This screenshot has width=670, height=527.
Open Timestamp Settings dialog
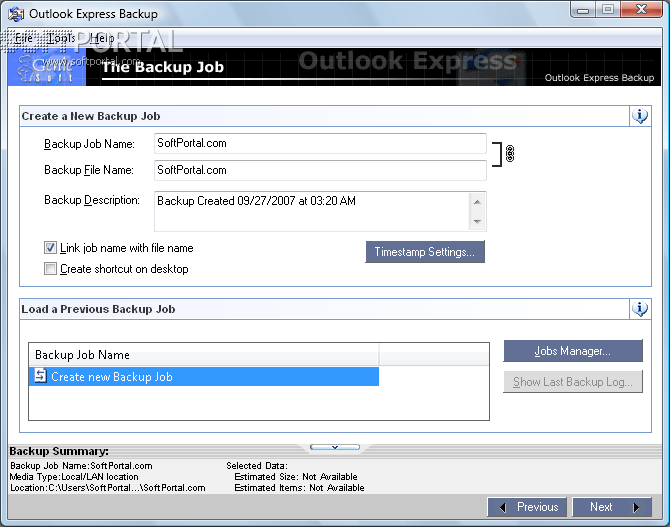(x=425, y=252)
